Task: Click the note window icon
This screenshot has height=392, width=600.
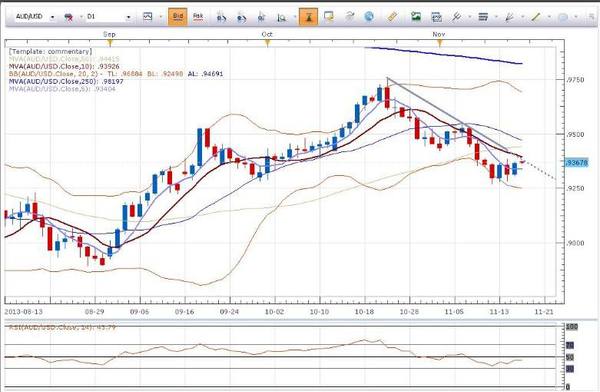Action: [328, 16]
